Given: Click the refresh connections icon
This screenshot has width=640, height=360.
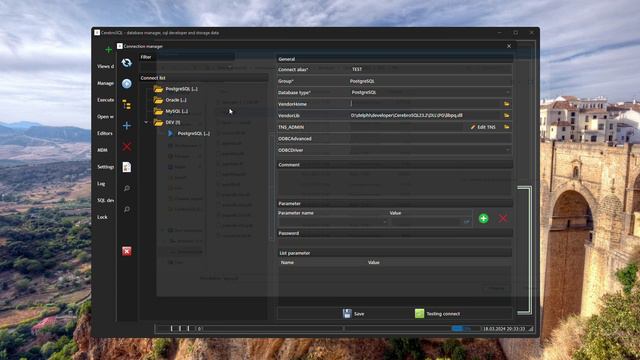Looking at the screenshot, I should (x=127, y=63).
